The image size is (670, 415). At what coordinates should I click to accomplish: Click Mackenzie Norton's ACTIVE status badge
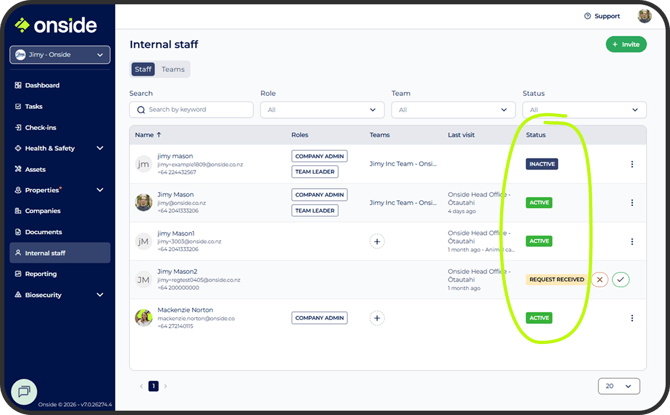tap(539, 318)
